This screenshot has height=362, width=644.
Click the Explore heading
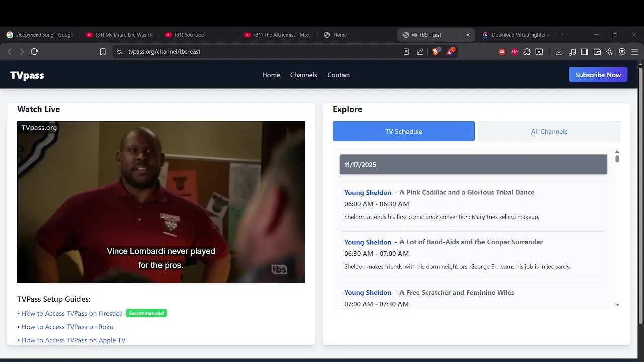[347, 109]
